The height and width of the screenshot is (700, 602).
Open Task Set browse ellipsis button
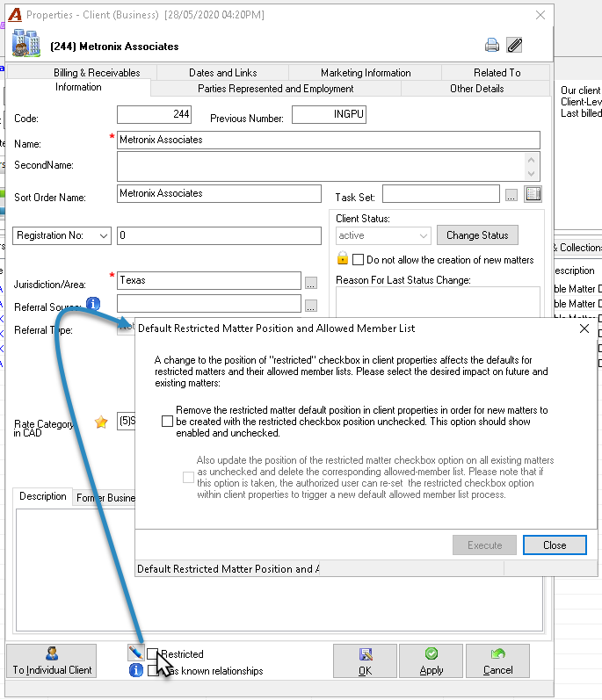[x=511, y=195]
